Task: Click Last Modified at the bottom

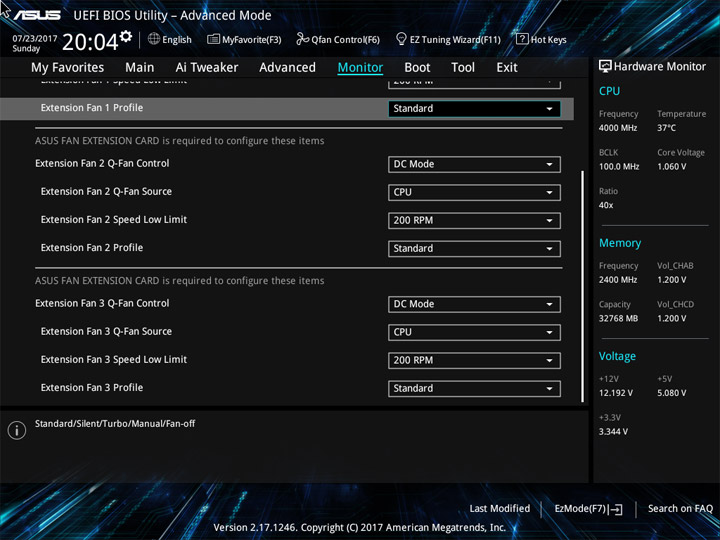Action: click(500, 509)
